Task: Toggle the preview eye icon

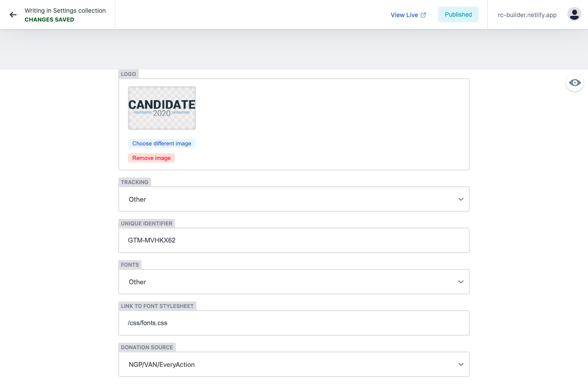Action: (x=575, y=83)
